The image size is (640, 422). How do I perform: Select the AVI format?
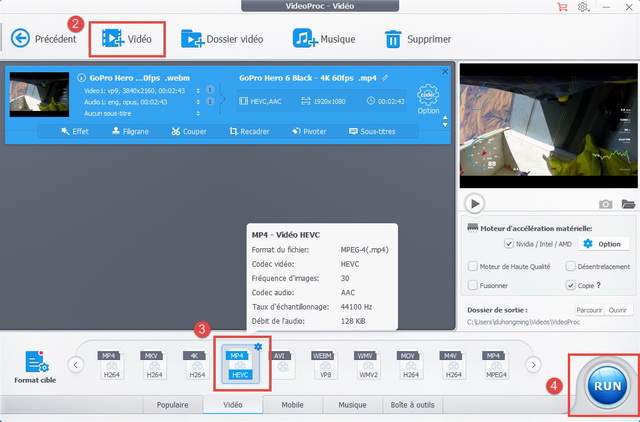pos(282,364)
